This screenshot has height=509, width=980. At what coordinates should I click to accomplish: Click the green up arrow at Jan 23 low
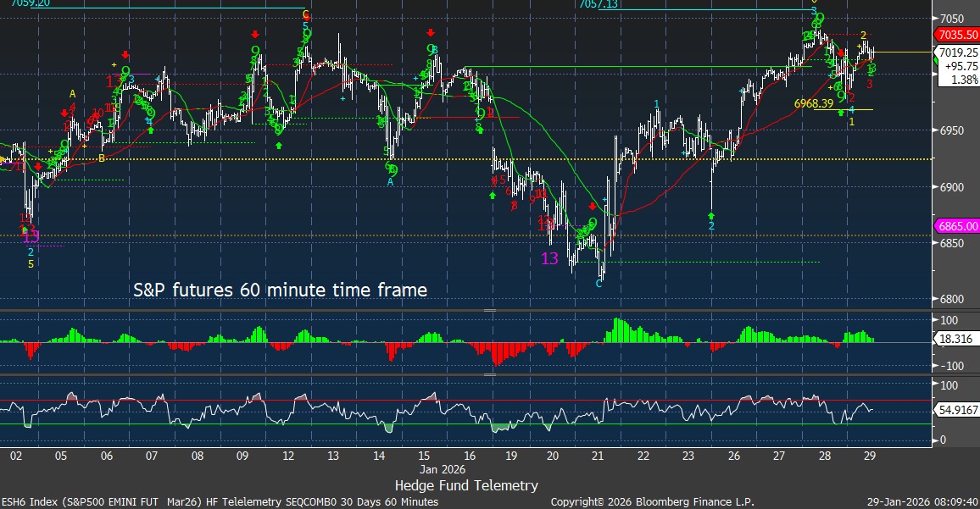(711, 217)
